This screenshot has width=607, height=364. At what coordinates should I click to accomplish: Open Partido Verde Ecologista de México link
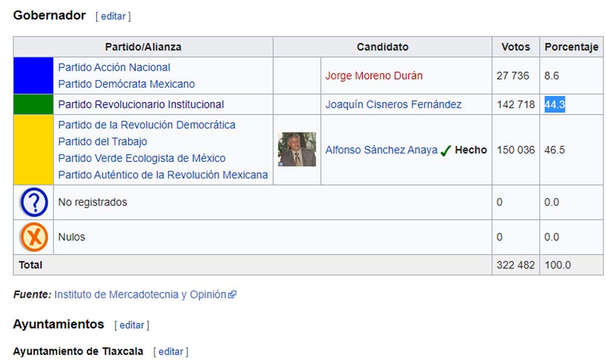(141, 158)
